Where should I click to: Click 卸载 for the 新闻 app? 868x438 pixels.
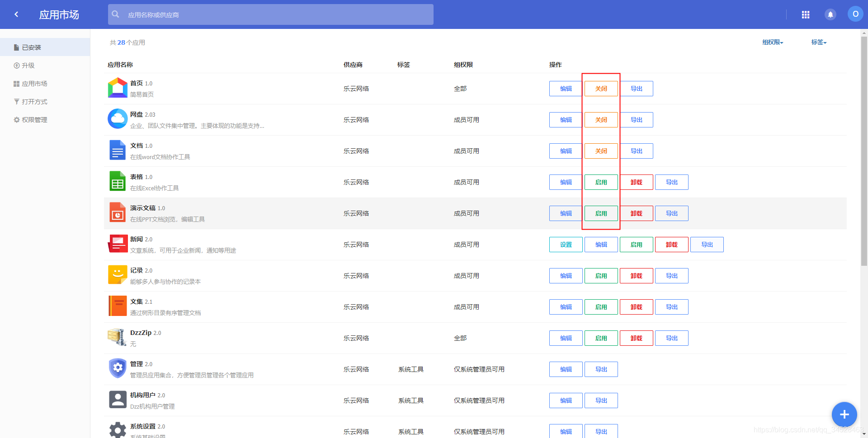(x=671, y=245)
